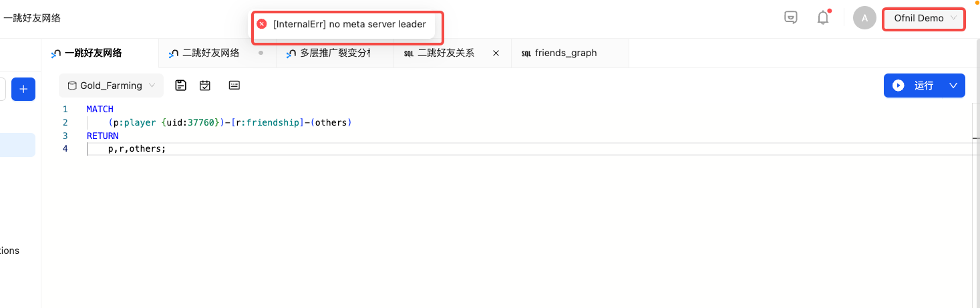Click the blue plus add button

(23, 89)
